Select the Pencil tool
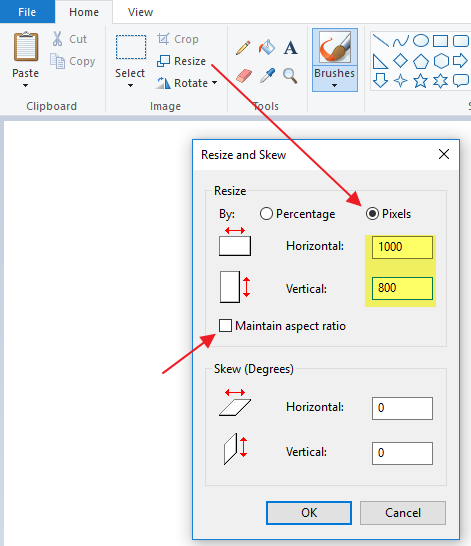 [243, 47]
